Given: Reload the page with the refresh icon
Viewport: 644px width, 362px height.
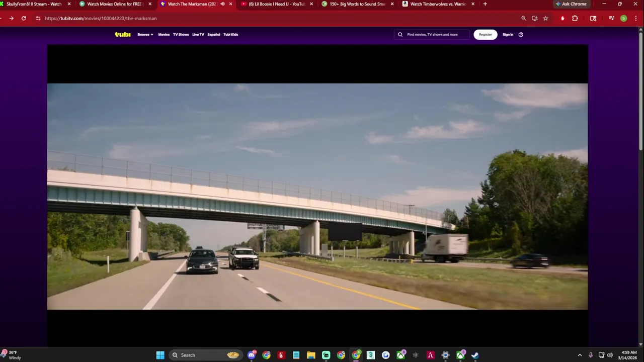Looking at the screenshot, I should tap(24, 18).
